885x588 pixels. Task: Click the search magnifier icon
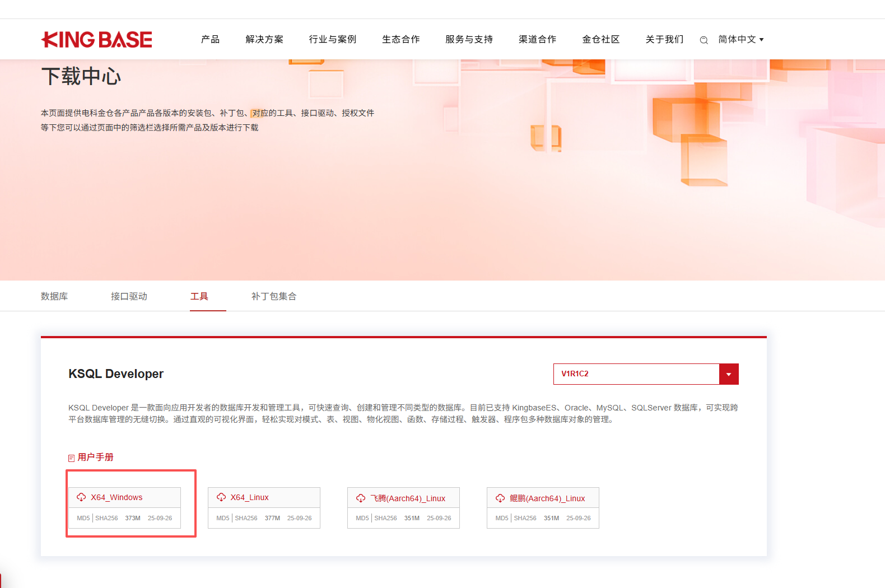click(x=704, y=40)
